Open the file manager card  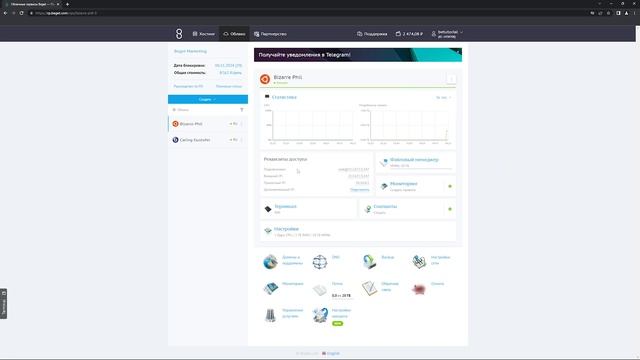(416, 162)
